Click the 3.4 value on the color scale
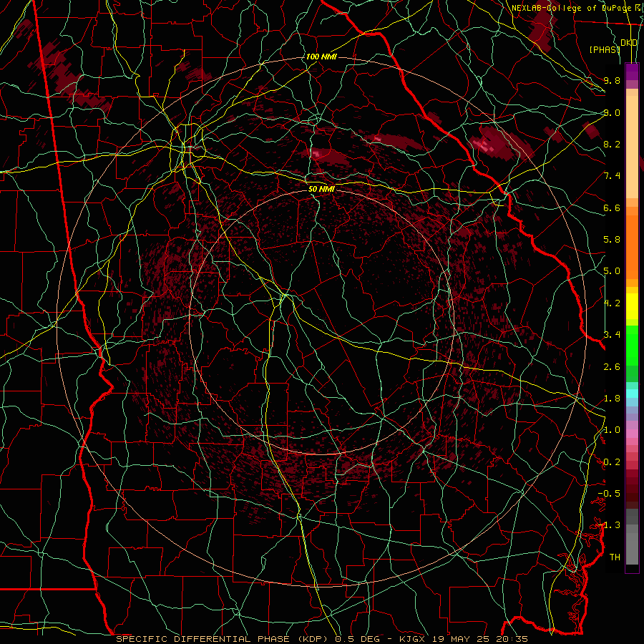The height and width of the screenshot is (644, 644). tap(612, 335)
